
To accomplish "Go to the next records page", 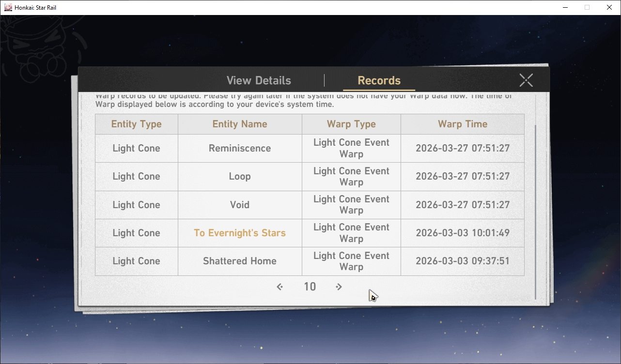I will tap(339, 287).
